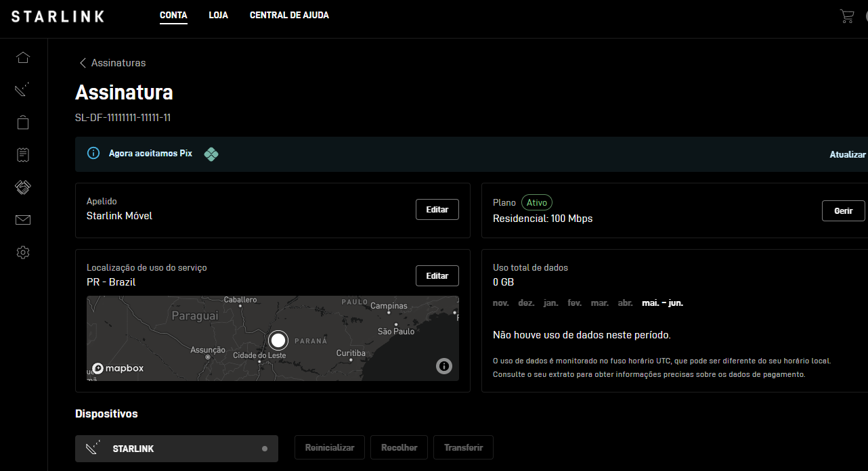Click the Transferir button

tap(463, 447)
